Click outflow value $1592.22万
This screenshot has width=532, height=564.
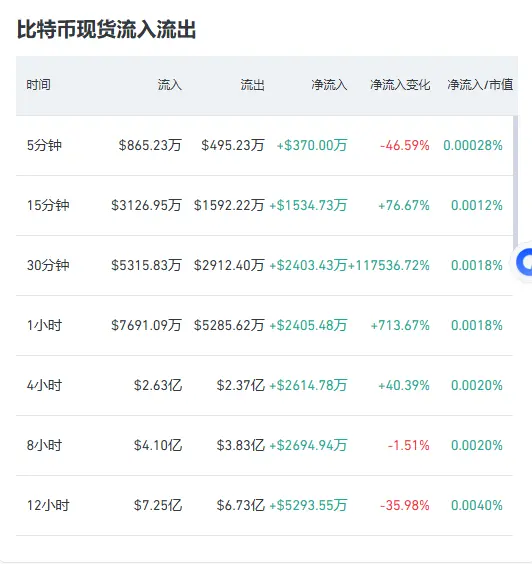(229, 205)
